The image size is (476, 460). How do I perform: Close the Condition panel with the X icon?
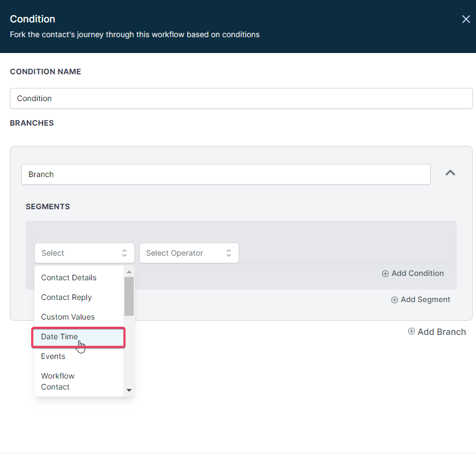[x=466, y=19]
